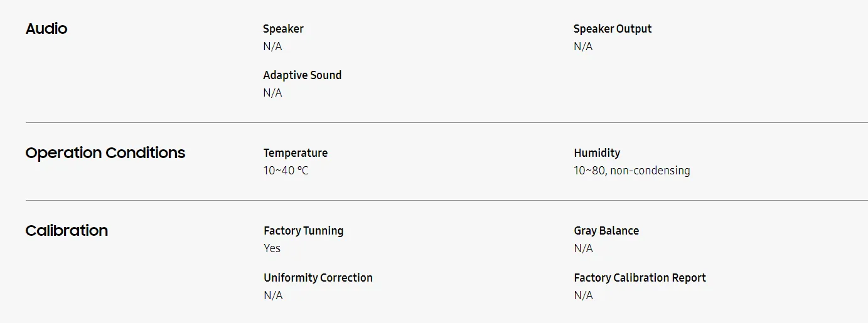
Task: Click the Operation Conditions section heading
Action: [x=105, y=153]
